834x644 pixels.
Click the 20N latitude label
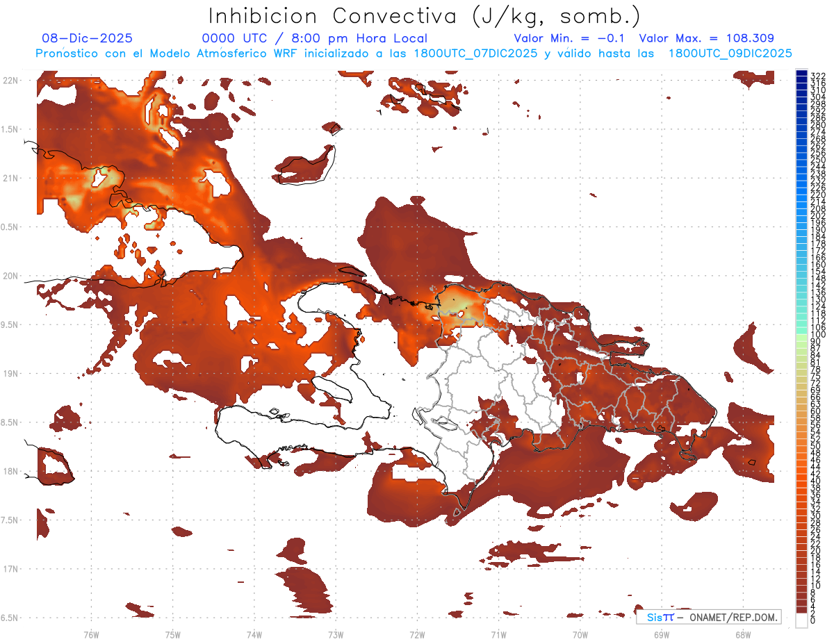(11, 276)
